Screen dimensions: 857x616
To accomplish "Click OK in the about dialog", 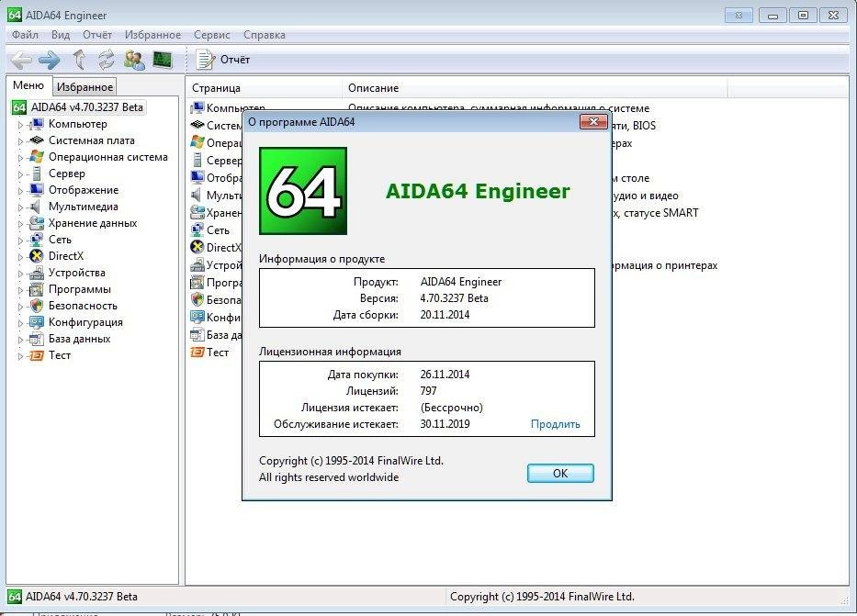I will pos(560,474).
